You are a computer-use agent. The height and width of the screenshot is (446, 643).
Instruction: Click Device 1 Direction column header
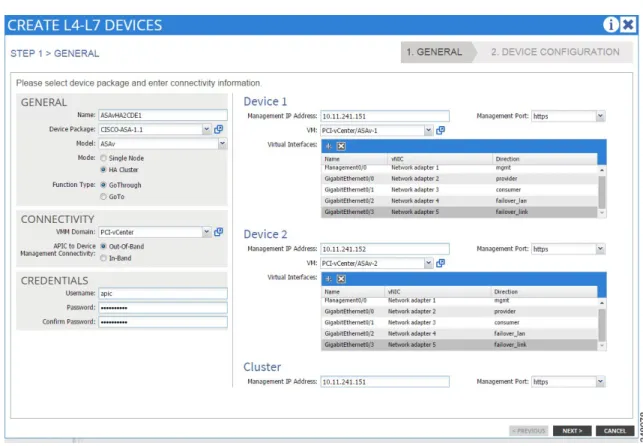(x=545, y=159)
